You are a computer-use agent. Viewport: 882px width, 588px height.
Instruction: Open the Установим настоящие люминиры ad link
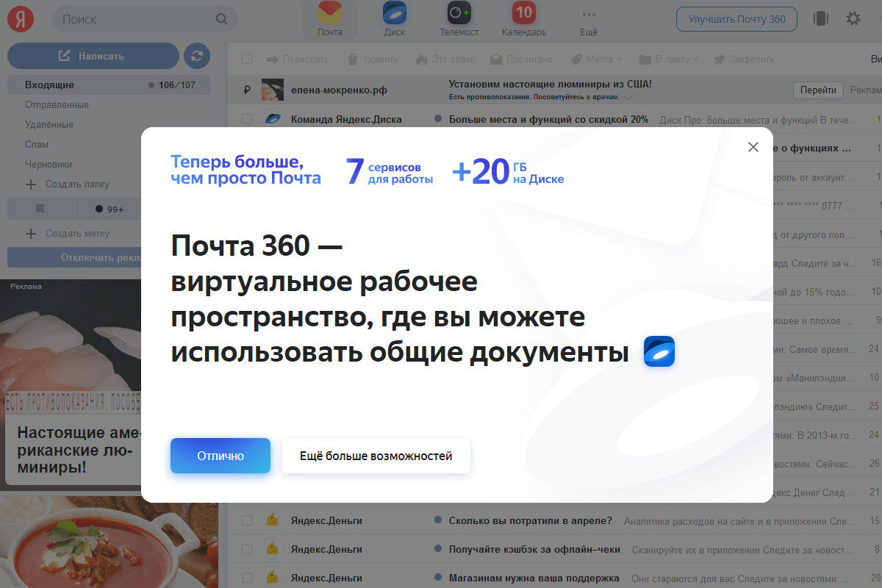551,85
